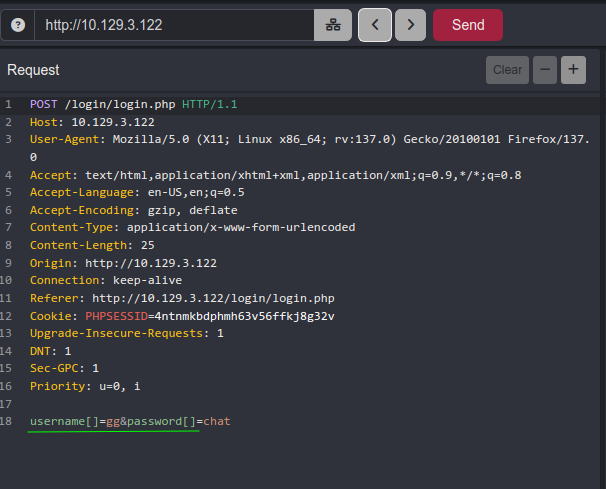
Task: Click inside the User-Agent header value
Action: (300, 140)
